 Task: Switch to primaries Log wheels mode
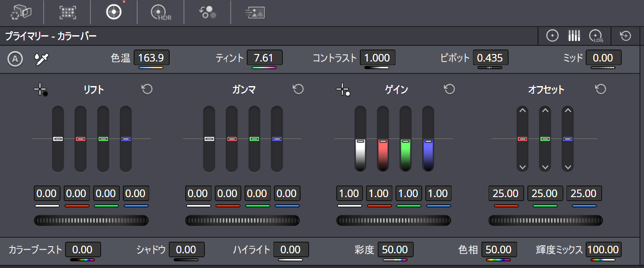point(596,36)
